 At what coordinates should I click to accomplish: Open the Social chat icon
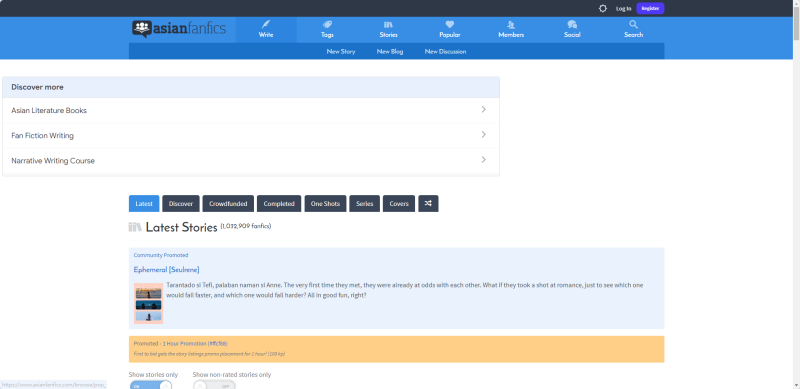[x=572, y=25]
